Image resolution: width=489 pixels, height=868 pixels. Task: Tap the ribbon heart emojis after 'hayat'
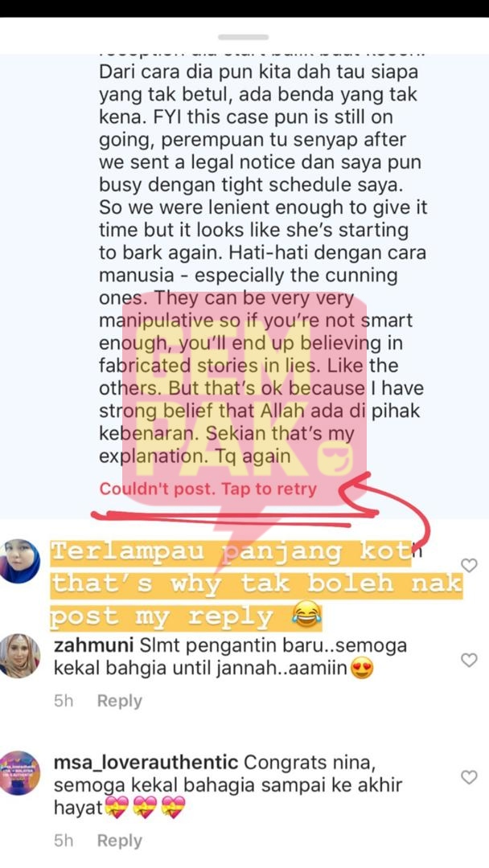(x=145, y=809)
